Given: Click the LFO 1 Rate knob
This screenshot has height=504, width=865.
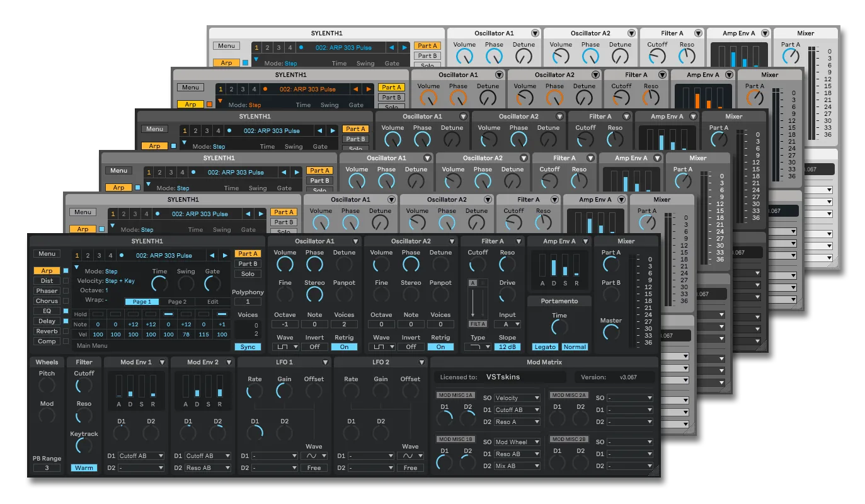Looking at the screenshot, I should point(255,391).
